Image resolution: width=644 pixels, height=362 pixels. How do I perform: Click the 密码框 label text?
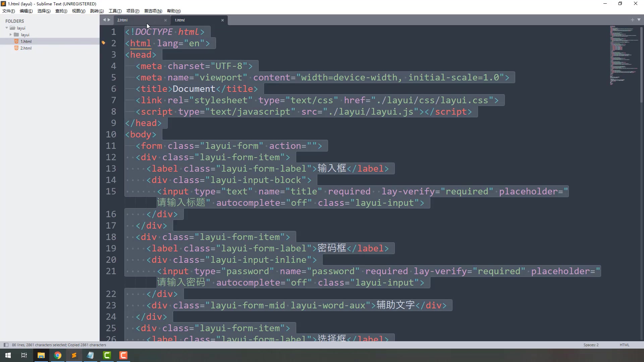pyautogui.click(x=332, y=248)
